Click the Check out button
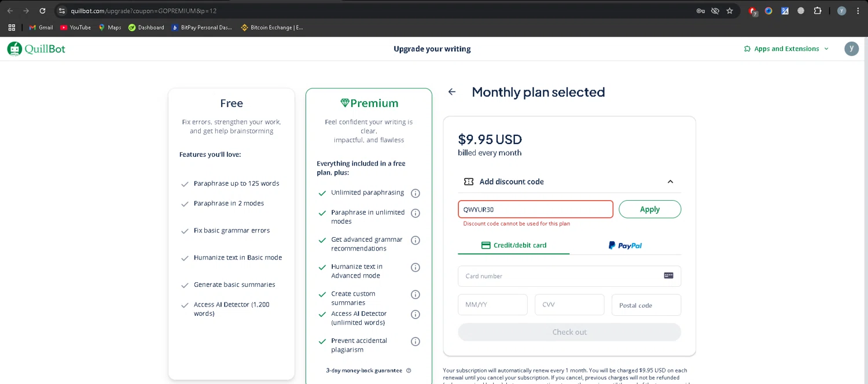868x384 pixels. click(x=569, y=332)
